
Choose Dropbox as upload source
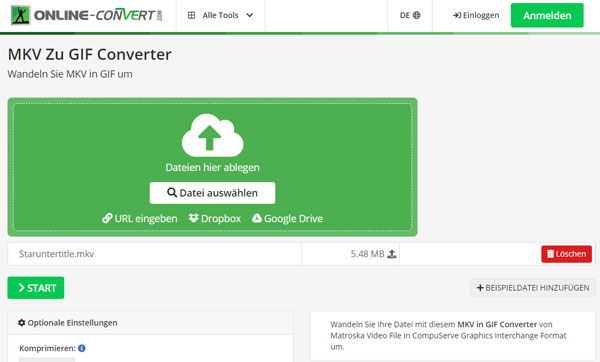click(215, 219)
